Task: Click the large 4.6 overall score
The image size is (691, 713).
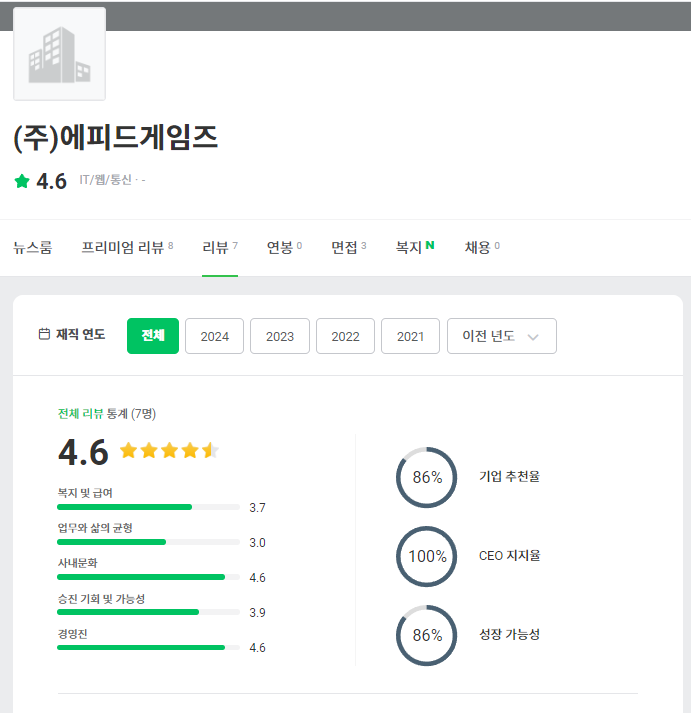Action: click(83, 452)
